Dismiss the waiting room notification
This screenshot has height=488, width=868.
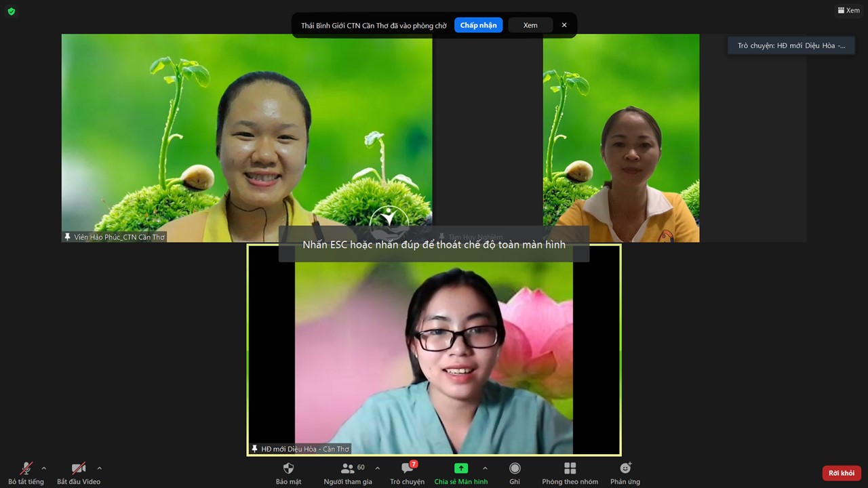coord(564,25)
